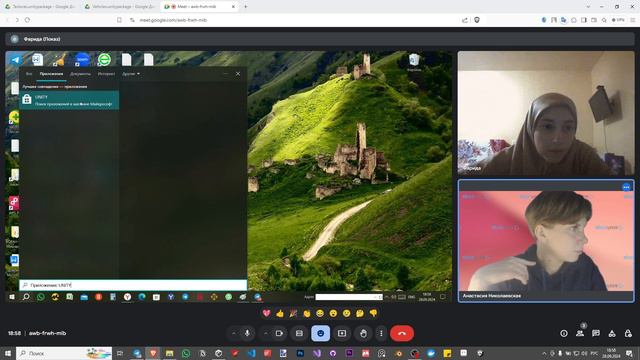Send the thinking face reaction

click(x=360, y=313)
